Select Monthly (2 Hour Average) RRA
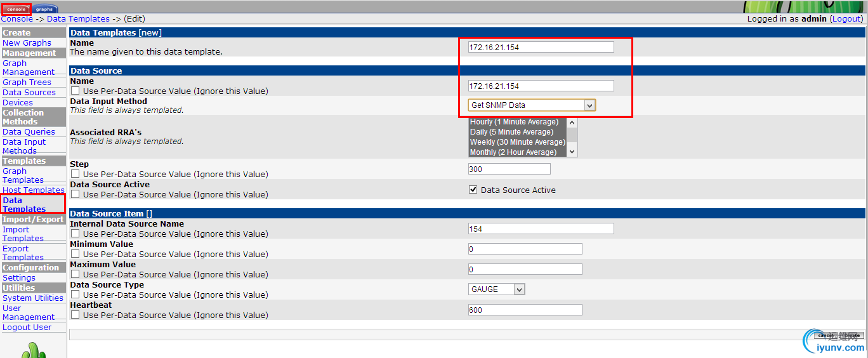 click(518, 152)
